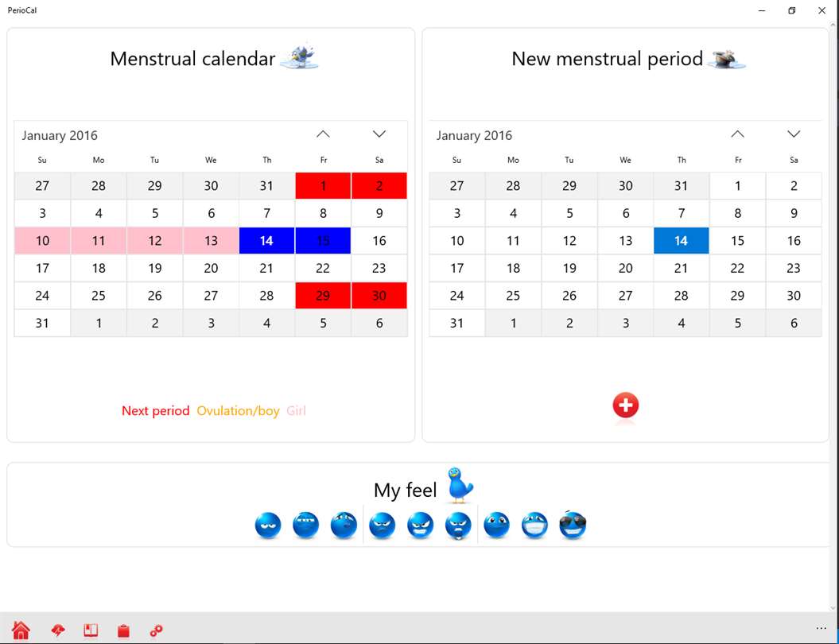Select day 16 in Menstrual calendar

click(x=379, y=241)
